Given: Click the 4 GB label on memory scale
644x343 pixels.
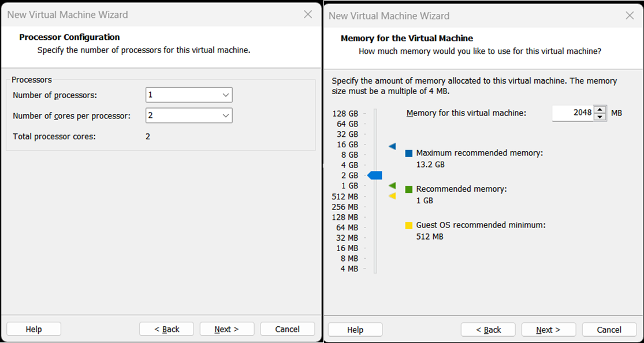Looking at the screenshot, I should [349, 165].
